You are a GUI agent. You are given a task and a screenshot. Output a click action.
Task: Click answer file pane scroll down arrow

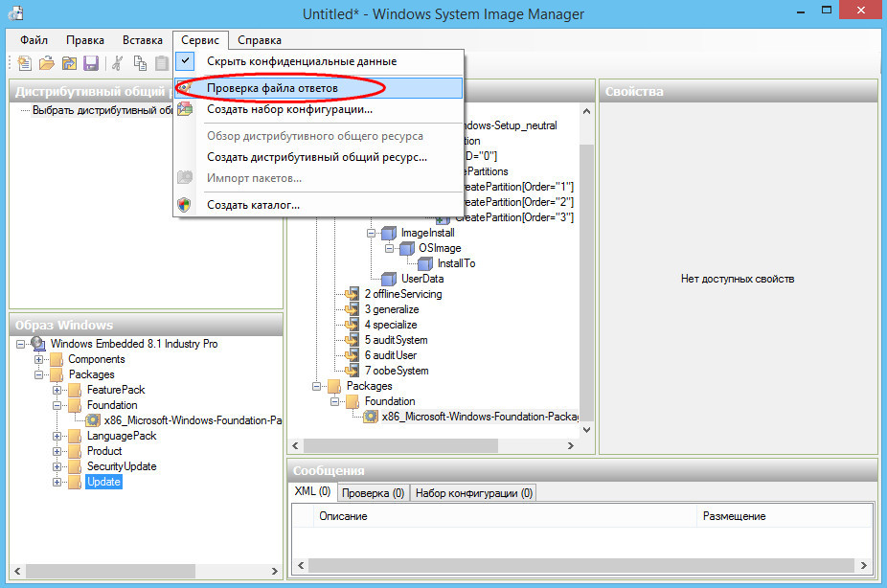586,430
